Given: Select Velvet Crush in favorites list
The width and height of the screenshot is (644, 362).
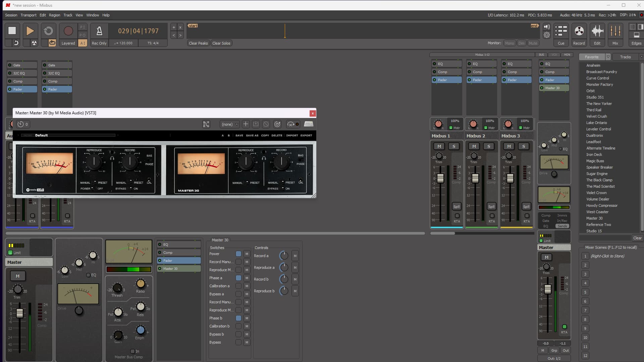Looking at the screenshot, I should click(x=596, y=116).
